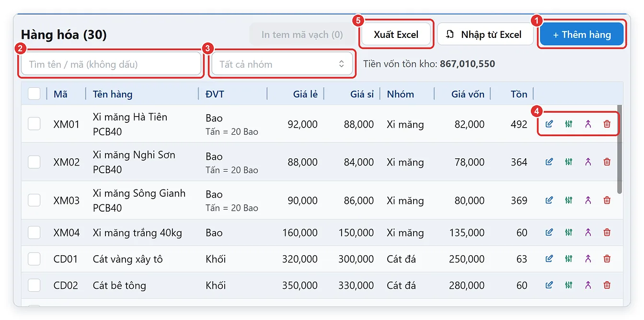Delete XM01 with the red trash icon
The width and height of the screenshot is (644, 320).
coord(607,124)
